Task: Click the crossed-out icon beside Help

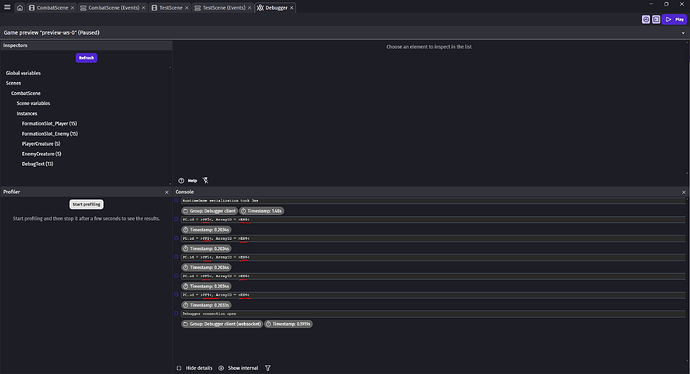Action: (x=206, y=180)
